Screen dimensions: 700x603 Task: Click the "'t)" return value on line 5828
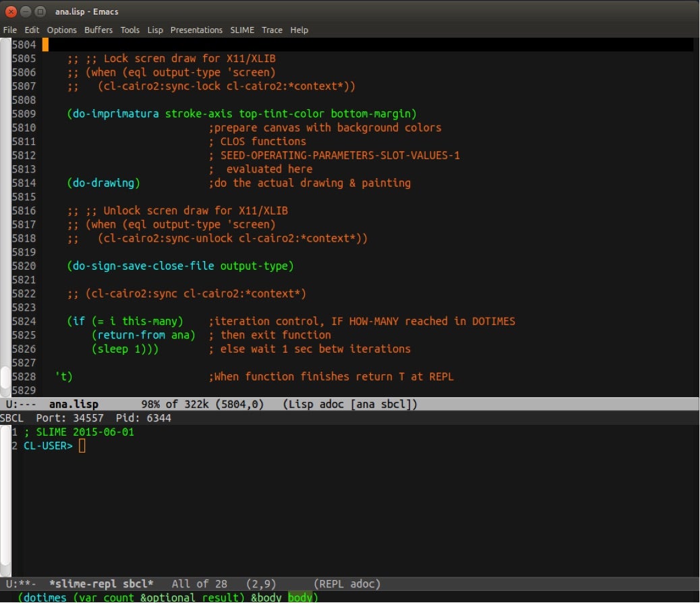64,376
